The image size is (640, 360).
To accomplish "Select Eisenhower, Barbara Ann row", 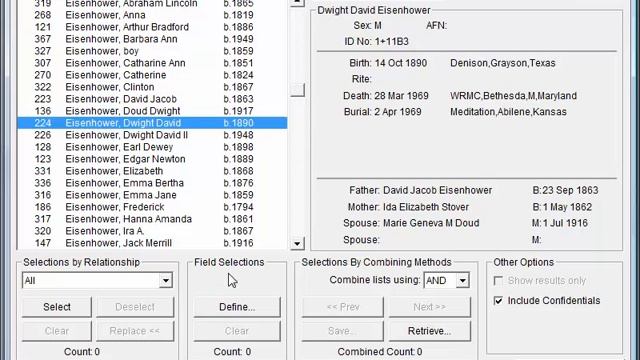I will coord(152,39).
